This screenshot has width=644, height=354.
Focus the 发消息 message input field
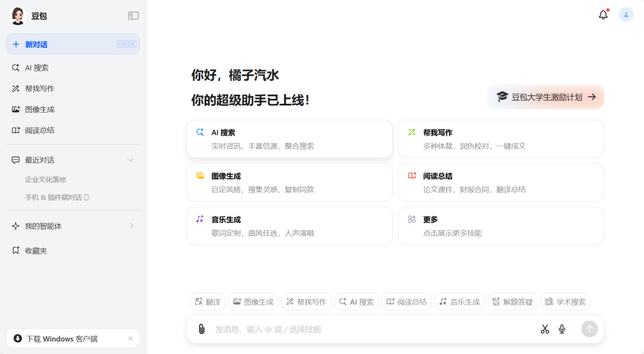click(374, 330)
